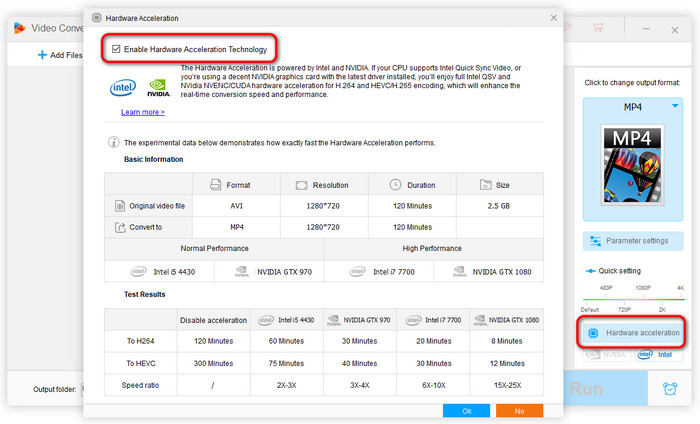
Task: Adjust the Quick setting resolution slider
Action: point(633,299)
